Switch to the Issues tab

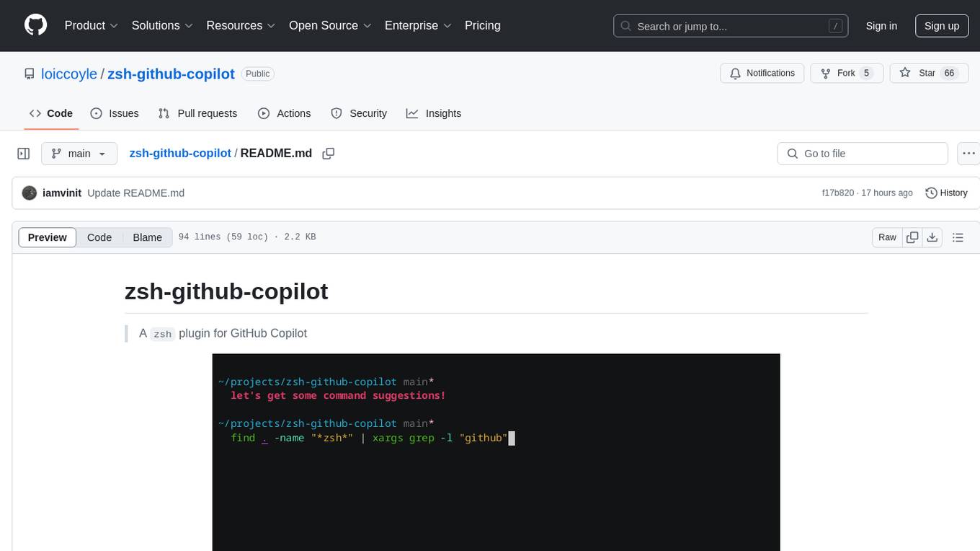pyautogui.click(x=115, y=113)
